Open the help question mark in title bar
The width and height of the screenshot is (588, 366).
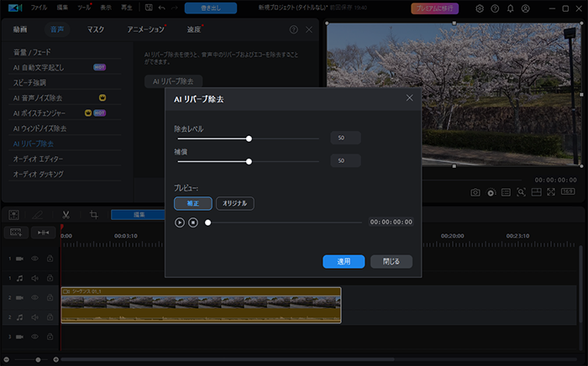click(x=495, y=8)
